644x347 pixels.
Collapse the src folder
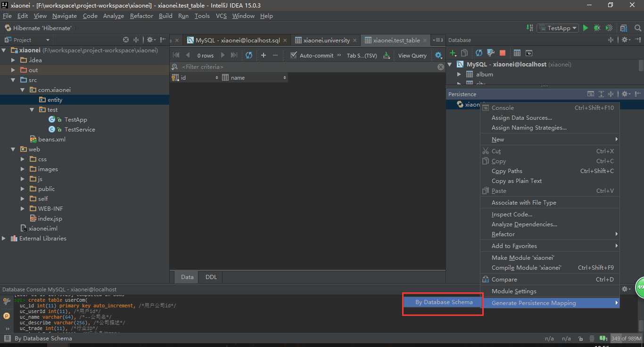13,80
